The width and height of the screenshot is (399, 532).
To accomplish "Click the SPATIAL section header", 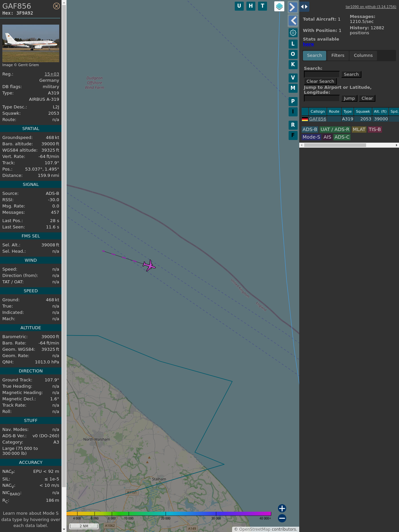I will point(31,129).
